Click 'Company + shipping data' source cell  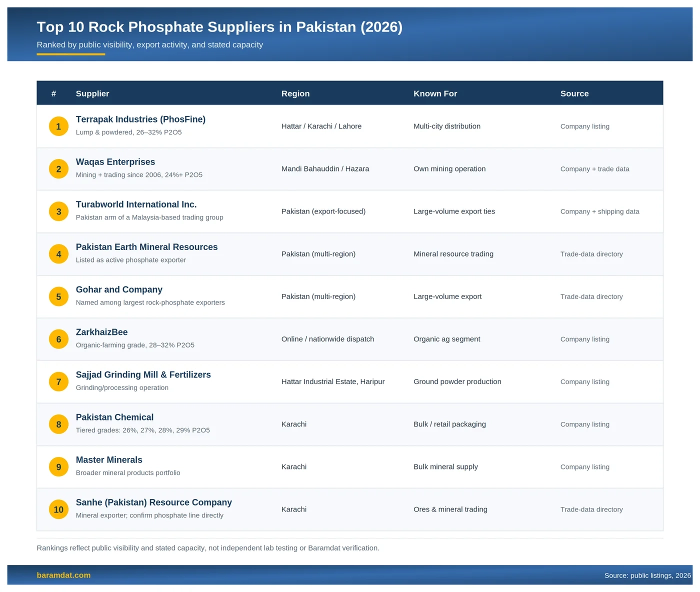(599, 211)
